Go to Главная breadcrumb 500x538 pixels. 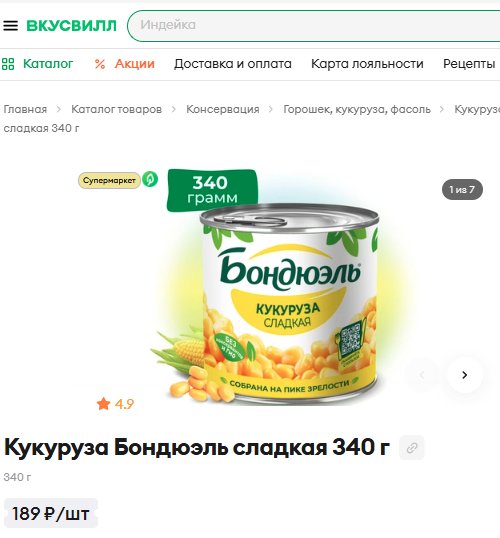click(25, 109)
